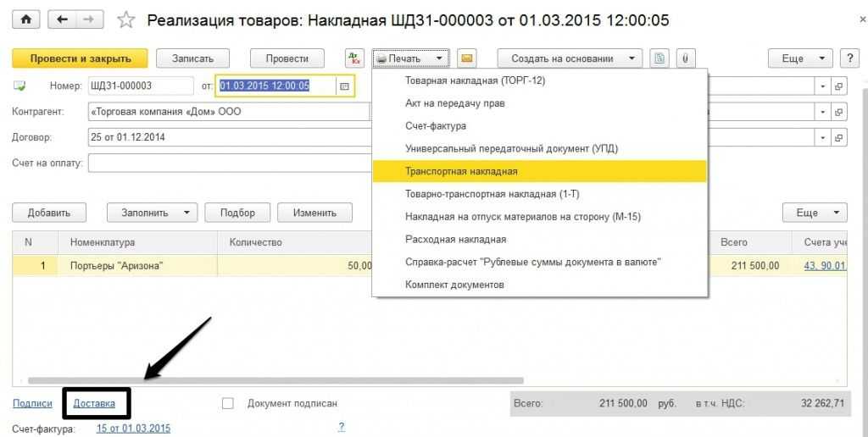Viewport: 868px width, 437px height.
Task: Open document structure report icon
Action: 659,58
